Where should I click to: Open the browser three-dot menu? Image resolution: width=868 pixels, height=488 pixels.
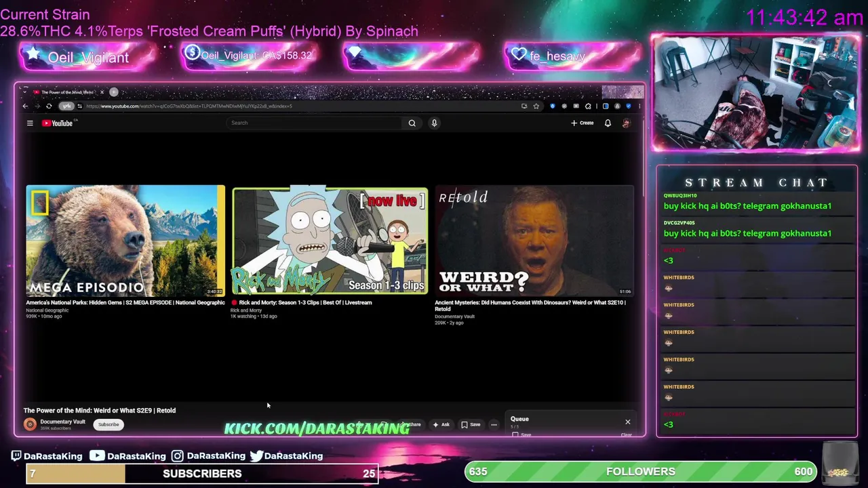[x=639, y=106]
